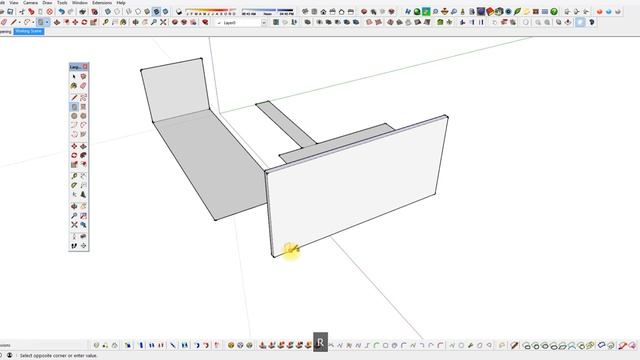Select Orbit in floating Large Tool Set
Viewport: 640px width, 360px height.
pos(74,207)
